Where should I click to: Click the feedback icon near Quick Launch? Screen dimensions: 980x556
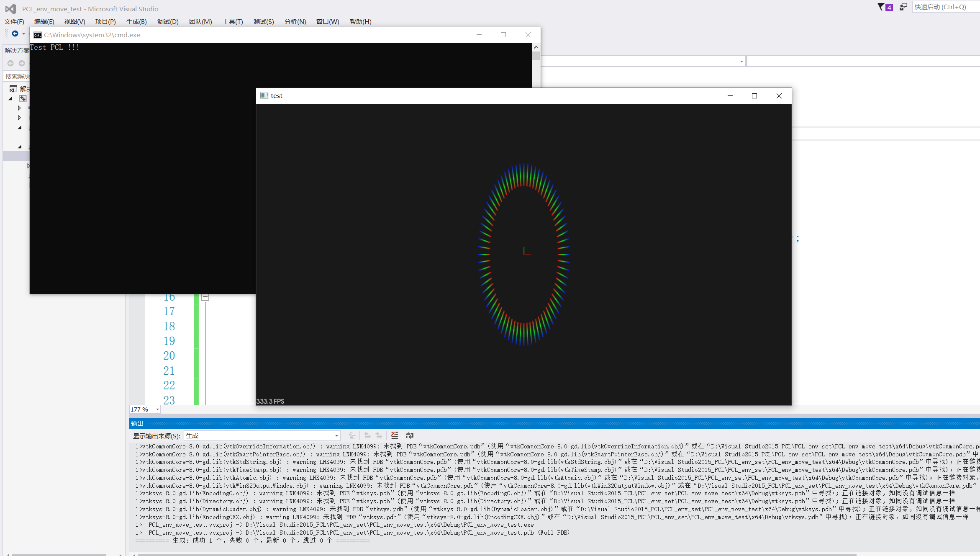coord(902,7)
